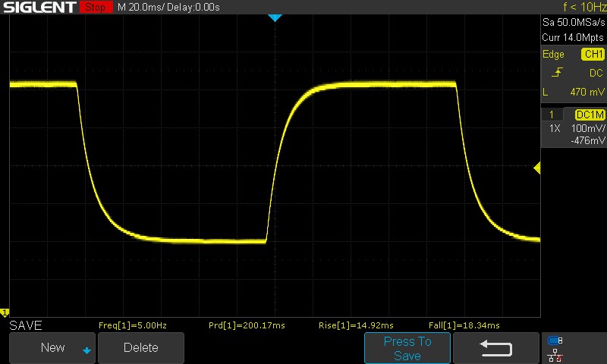The width and height of the screenshot is (607, 364).
Task: Select the rising edge slope icon
Action: tap(557, 72)
